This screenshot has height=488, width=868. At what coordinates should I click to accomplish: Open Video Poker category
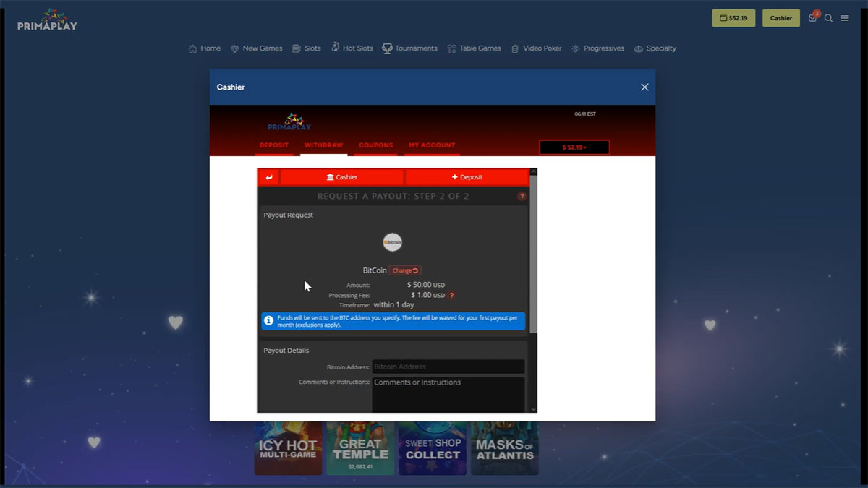click(x=536, y=48)
